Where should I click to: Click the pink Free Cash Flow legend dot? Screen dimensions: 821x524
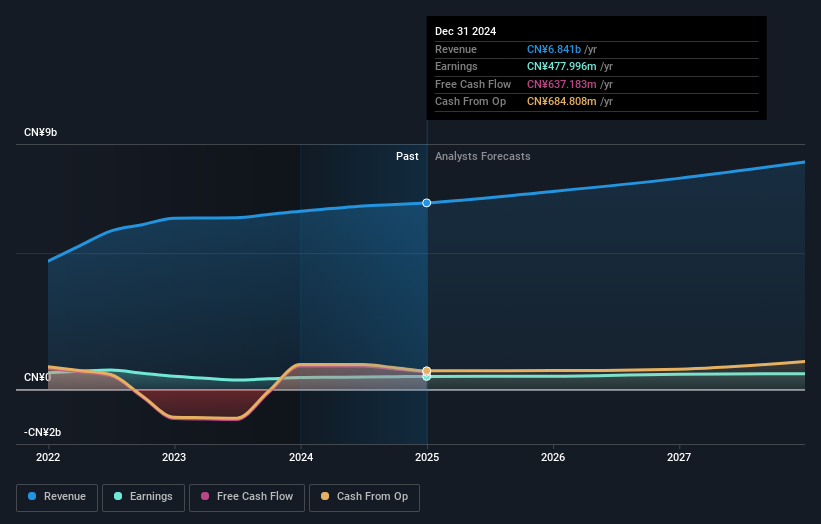[x=205, y=496]
